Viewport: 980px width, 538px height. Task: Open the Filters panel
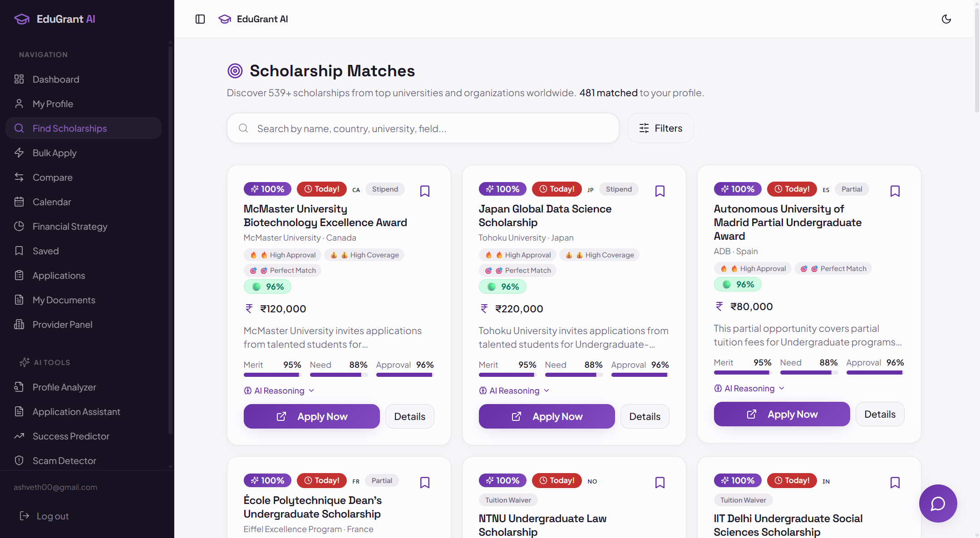coord(660,128)
